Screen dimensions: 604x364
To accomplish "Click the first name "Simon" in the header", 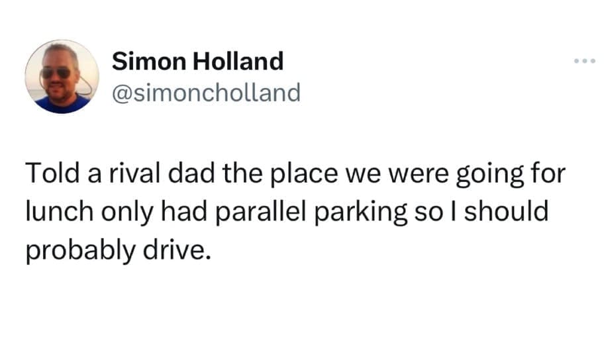I will pyautogui.click(x=148, y=62).
